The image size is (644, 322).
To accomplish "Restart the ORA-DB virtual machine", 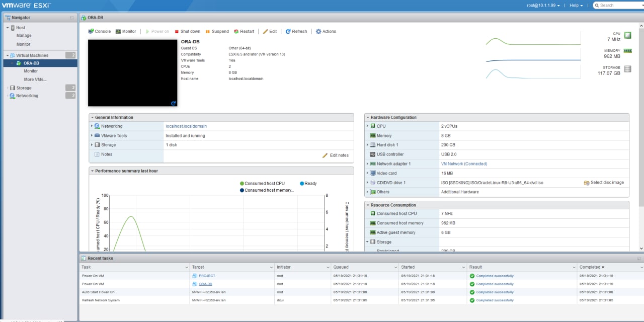I will point(244,31).
